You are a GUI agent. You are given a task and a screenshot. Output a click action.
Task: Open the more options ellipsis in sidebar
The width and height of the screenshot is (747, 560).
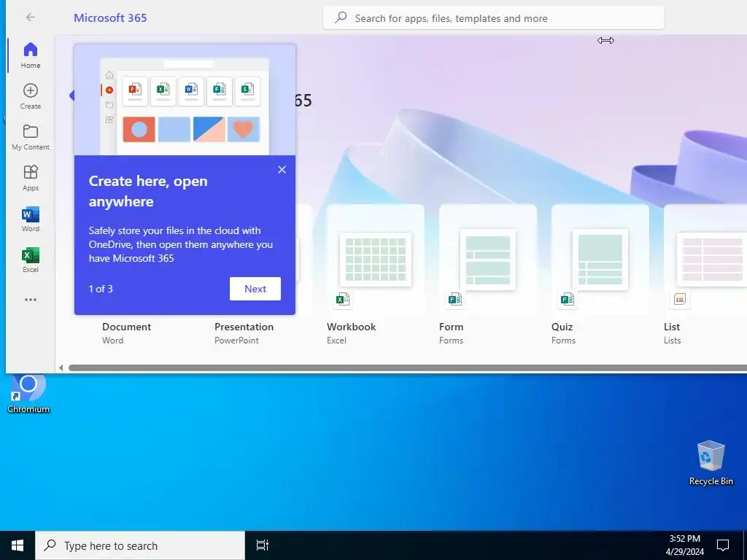31,300
